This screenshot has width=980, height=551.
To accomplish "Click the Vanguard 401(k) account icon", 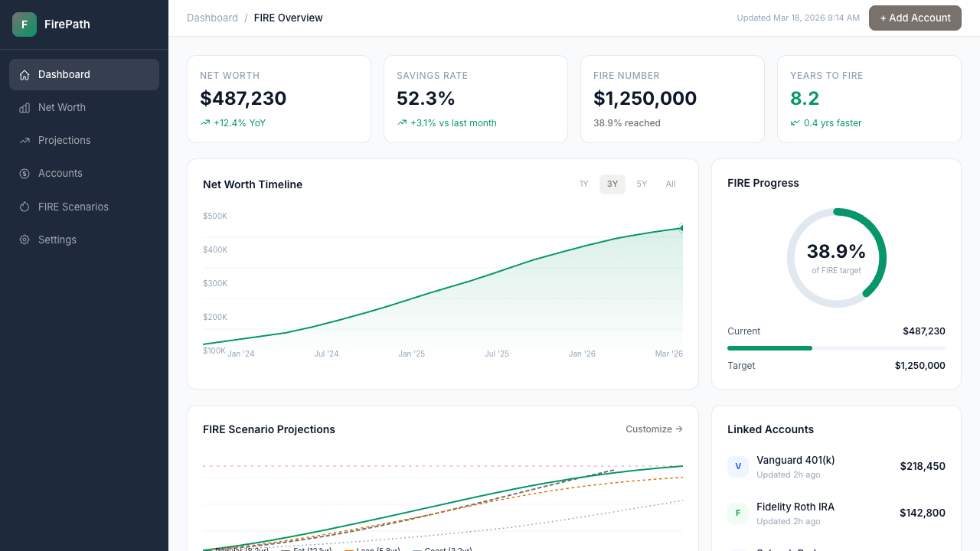I will [738, 466].
